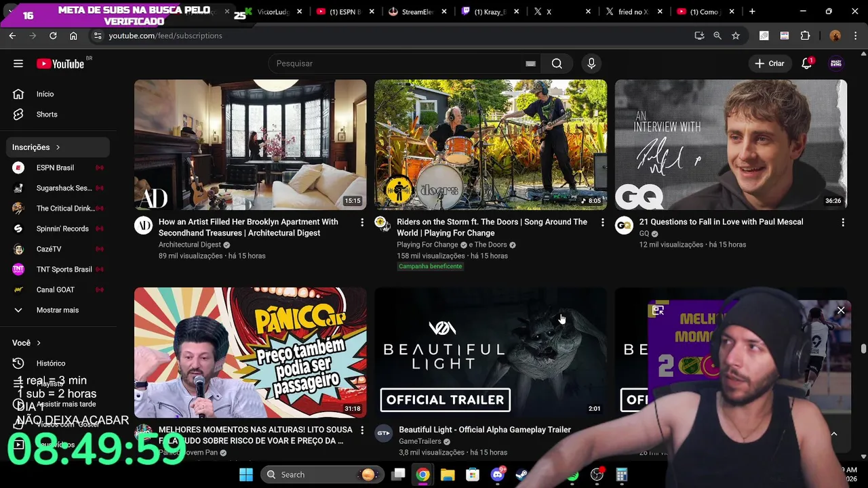This screenshot has height=488, width=868.
Task: Click the Campanha beneficente badge
Action: pyautogui.click(x=431, y=266)
